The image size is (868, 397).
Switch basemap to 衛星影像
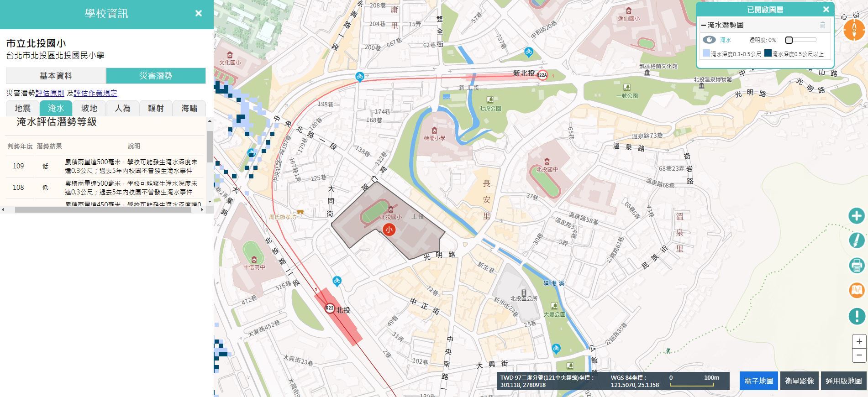point(800,381)
